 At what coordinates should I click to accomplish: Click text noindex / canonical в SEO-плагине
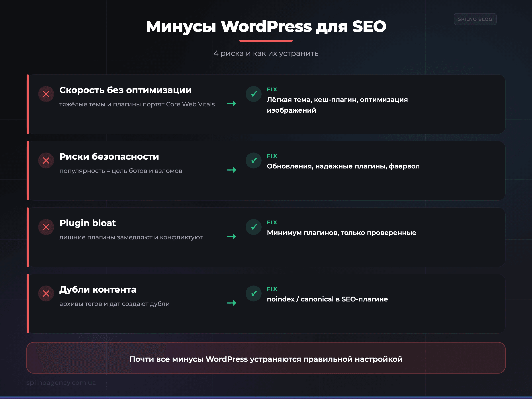[x=327, y=299]
